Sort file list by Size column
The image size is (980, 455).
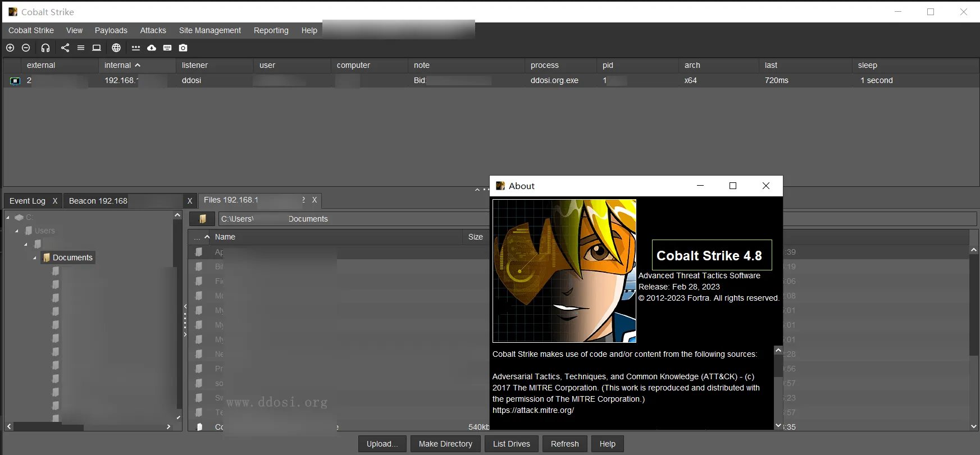coord(476,237)
